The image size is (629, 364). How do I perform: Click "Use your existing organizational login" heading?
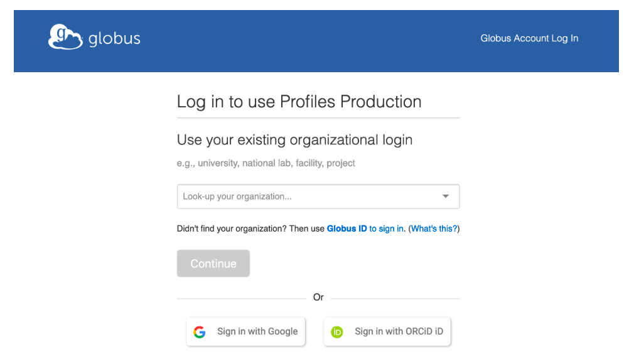click(x=294, y=139)
